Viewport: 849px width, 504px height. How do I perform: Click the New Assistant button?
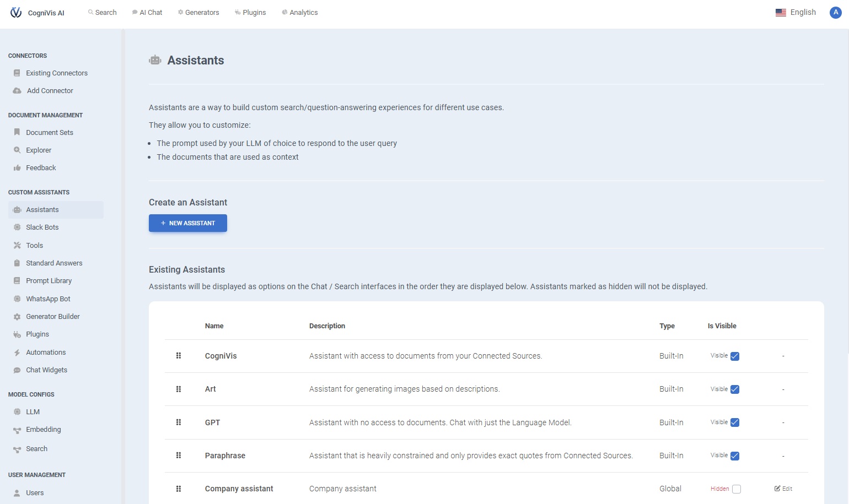(x=188, y=223)
